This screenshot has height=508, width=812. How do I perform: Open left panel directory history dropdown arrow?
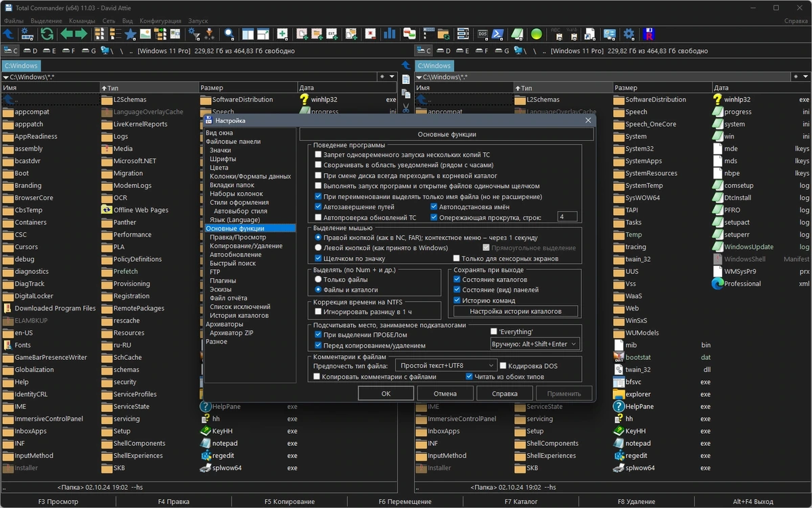click(x=392, y=77)
